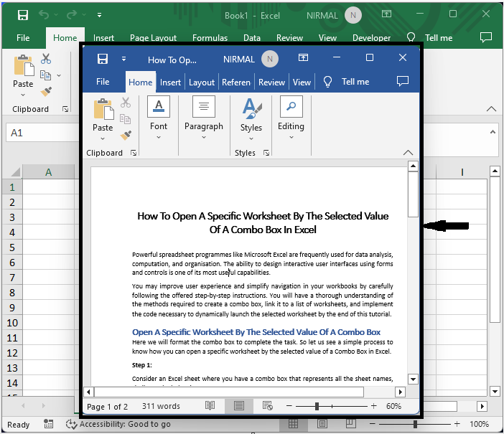Click the 60% zoom level in Word
504x434 pixels.
pyautogui.click(x=393, y=407)
